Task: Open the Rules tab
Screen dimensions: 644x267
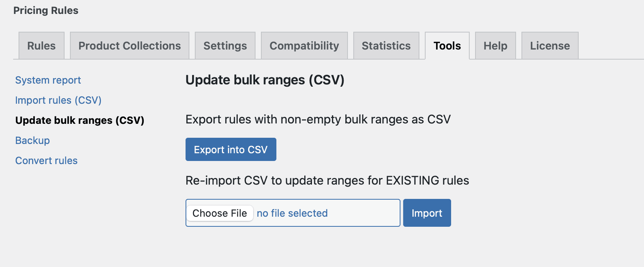Action: [41, 46]
